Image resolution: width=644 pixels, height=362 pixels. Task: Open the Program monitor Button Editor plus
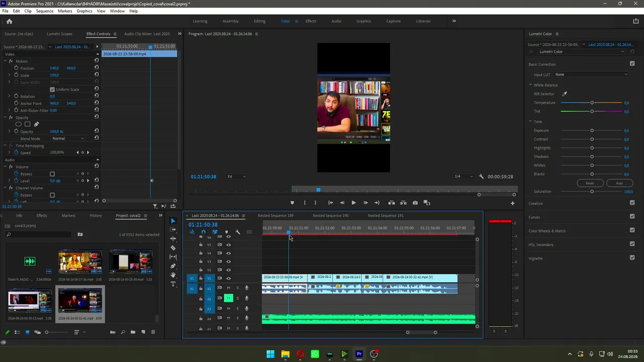point(513,203)
